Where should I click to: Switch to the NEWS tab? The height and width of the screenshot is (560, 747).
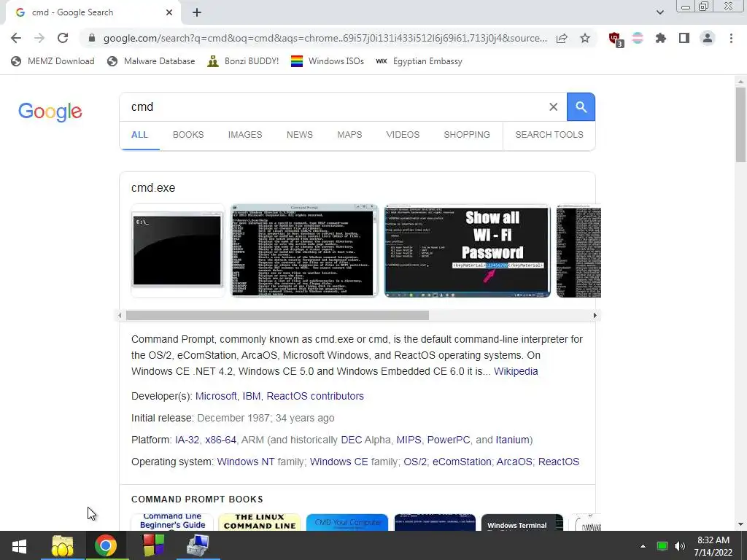click(300, 135)
